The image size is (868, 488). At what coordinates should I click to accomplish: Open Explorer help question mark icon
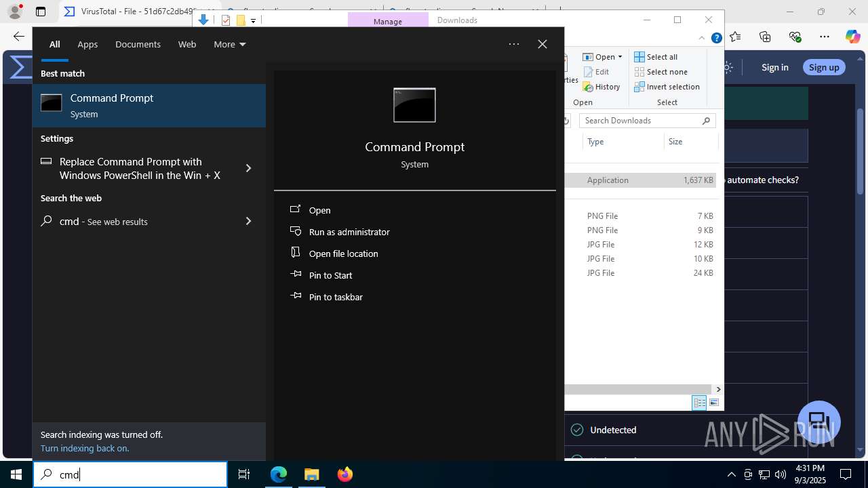click(x=716, y=38)
